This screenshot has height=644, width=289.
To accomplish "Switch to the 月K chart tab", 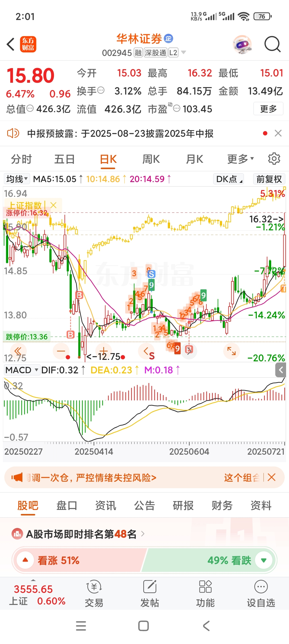I will [x=195, y=159].
